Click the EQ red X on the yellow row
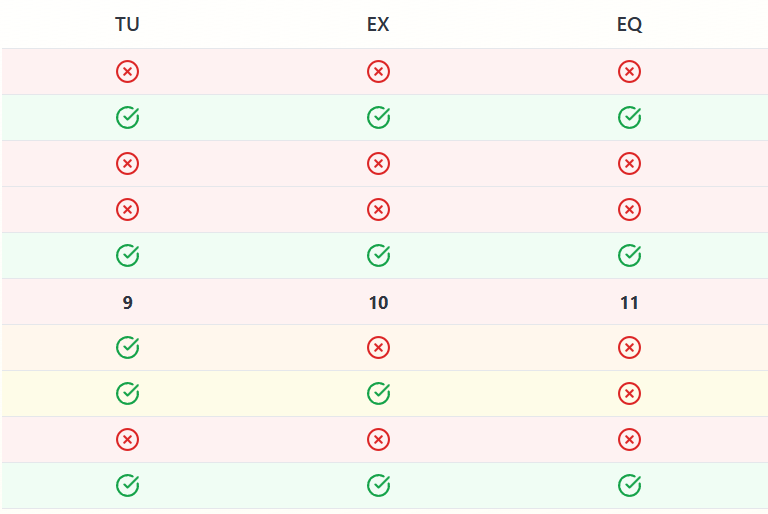The width and height of the screenshot is (768, 514). 629,394
